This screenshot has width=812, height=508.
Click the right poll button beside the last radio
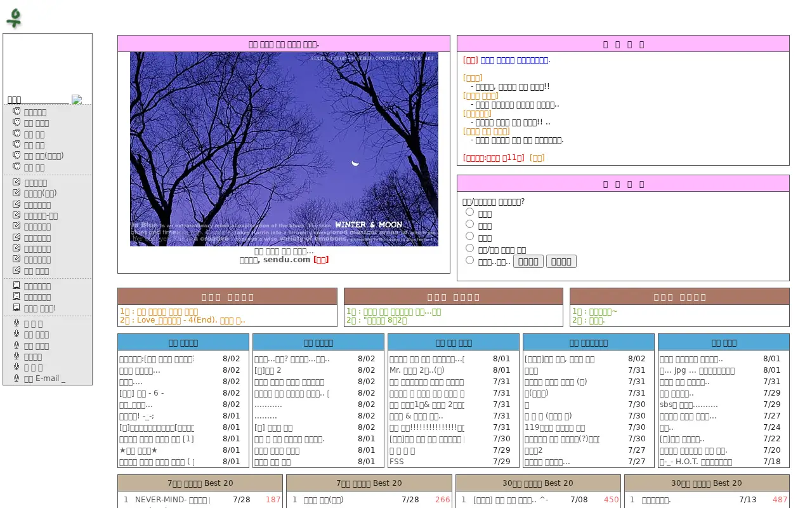coord(561,261)
